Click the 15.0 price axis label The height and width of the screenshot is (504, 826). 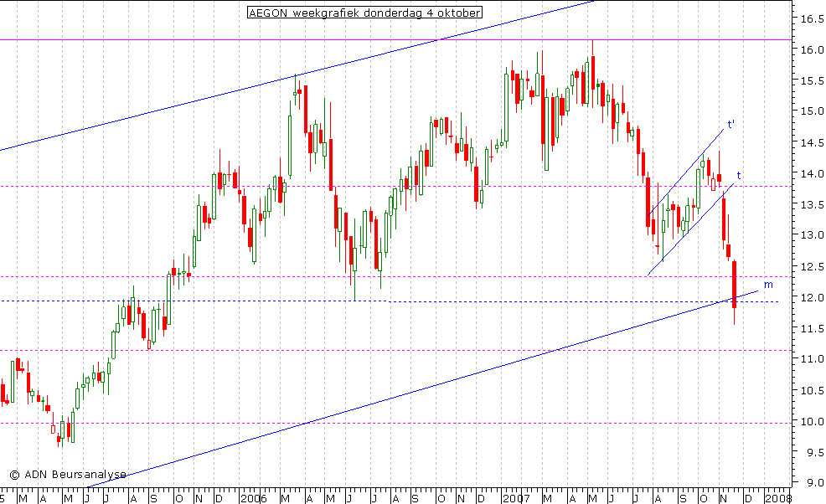(x=812, y=111)
